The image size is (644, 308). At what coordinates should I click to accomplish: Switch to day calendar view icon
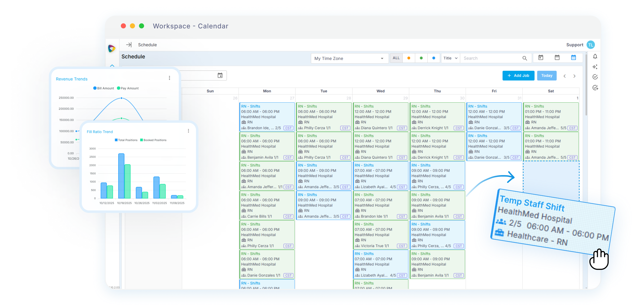[x=541, y=58]
